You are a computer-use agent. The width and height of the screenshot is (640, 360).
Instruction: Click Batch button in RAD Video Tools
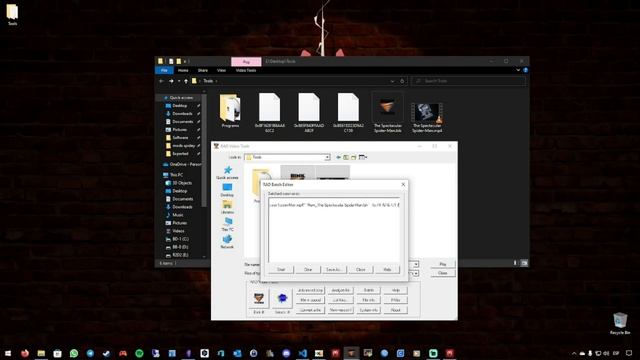click(x=369, y=290)
